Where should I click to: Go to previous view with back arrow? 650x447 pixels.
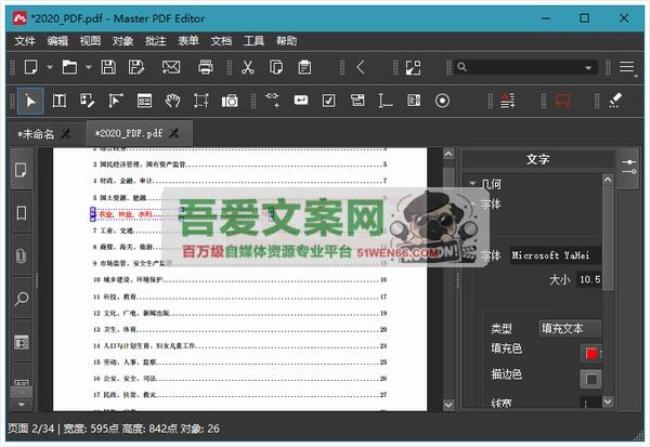click(361, 67)
